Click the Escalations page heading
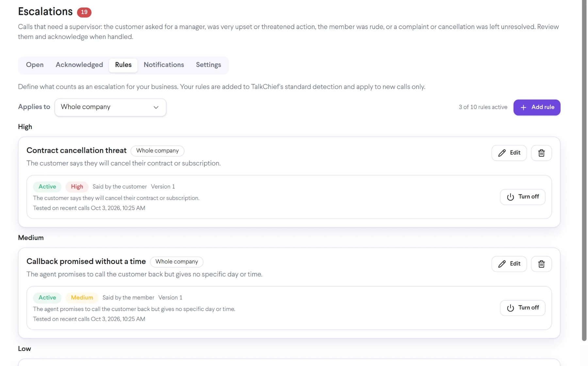 [45, 11]
